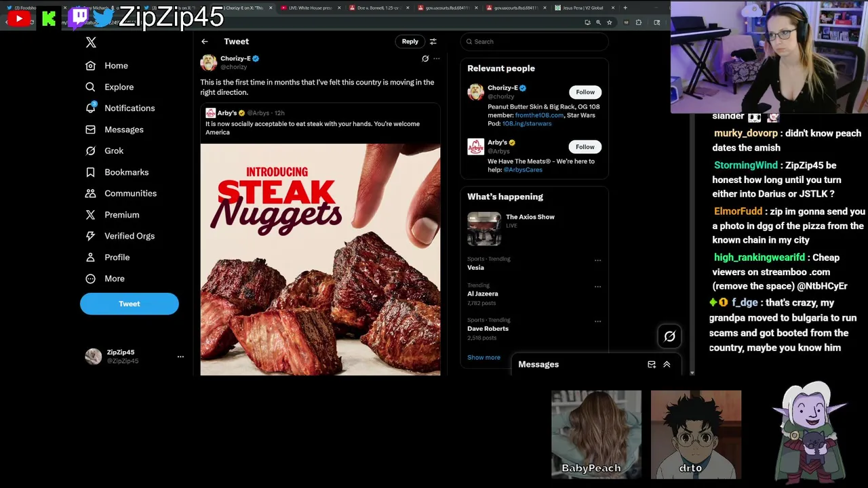The height and width of the screenshot is (488, 868).
Task: Open the @ArbysCares mention link
Action: pyautogui.click(x=523, y=170)
